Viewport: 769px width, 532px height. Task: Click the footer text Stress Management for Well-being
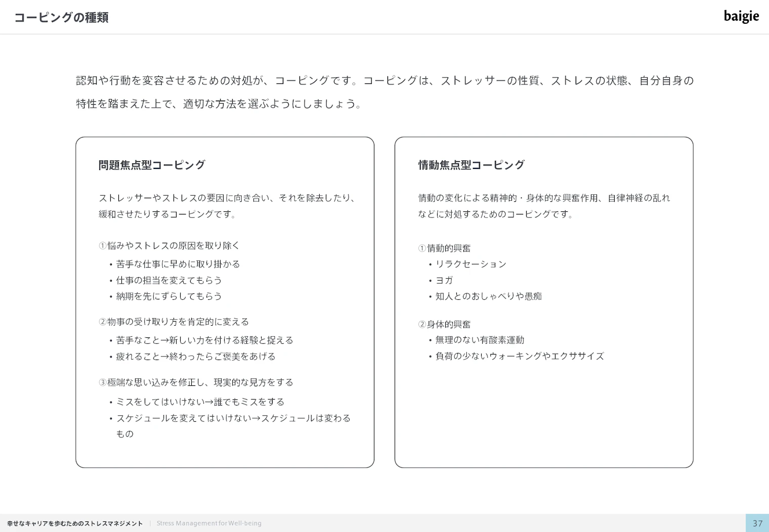209,523
